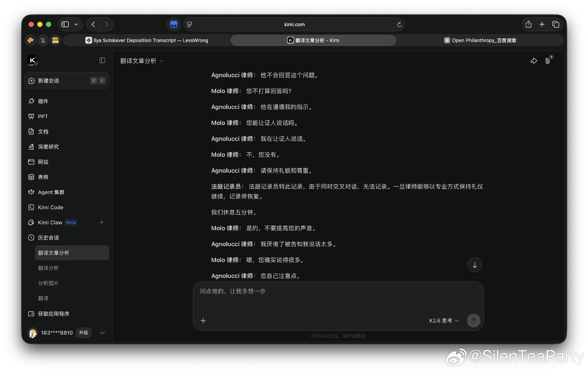Open the attachments paperclip icon
Image resolution: width=588 pixels, height=372 pixels.
tap(547, 61)
